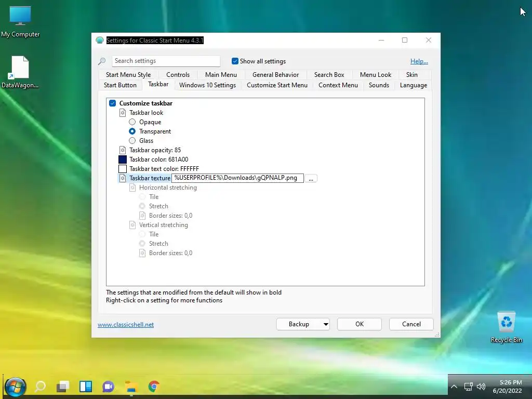Open File Explorer from the taskbar

click(x=131, y=387)
